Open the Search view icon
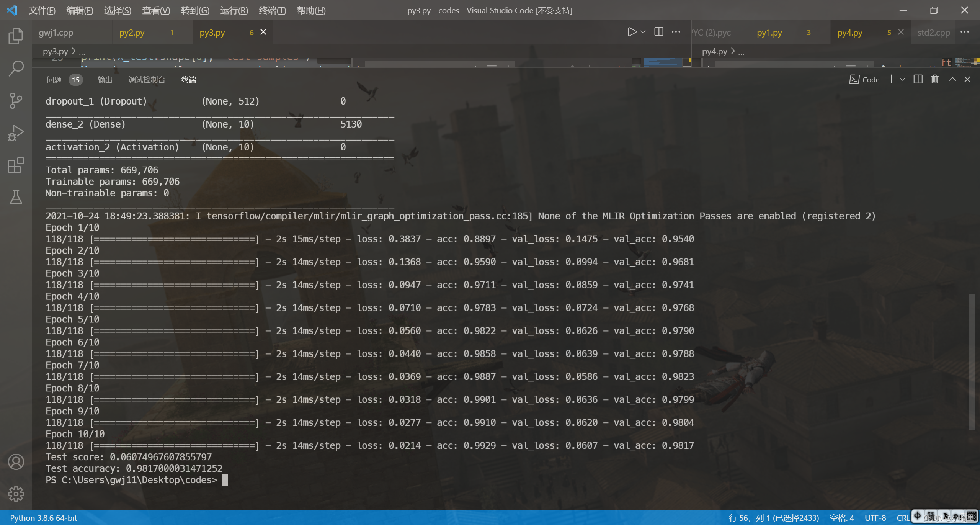The width and height of the screenshot is (980, 525). coord(16,69)
